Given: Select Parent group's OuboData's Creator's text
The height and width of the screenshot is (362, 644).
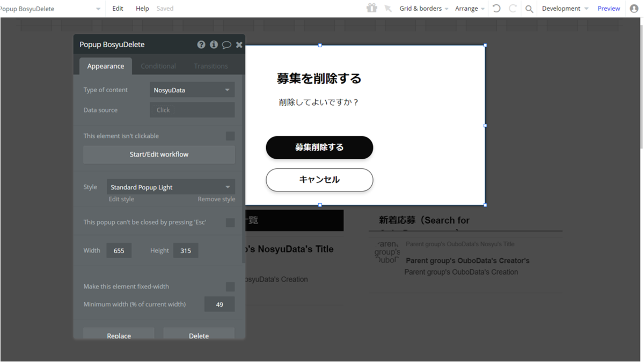Looking at the screenshot, I should (x=467, y=261).
